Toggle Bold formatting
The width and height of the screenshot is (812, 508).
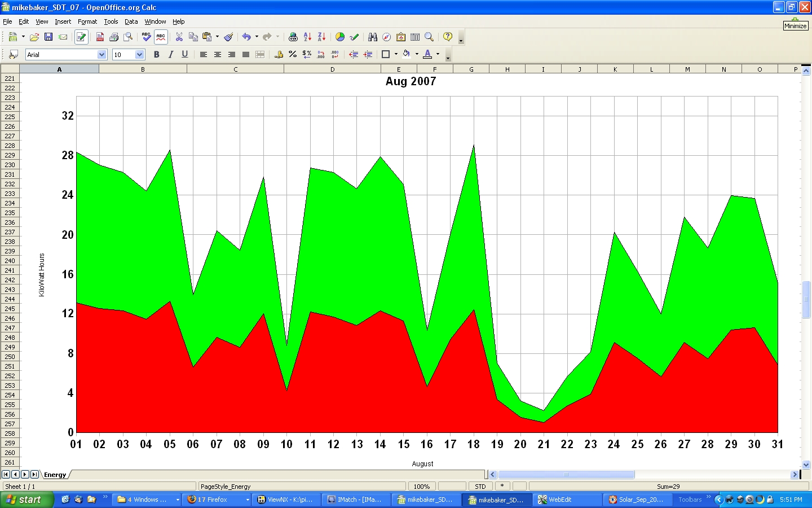point(157,55)
